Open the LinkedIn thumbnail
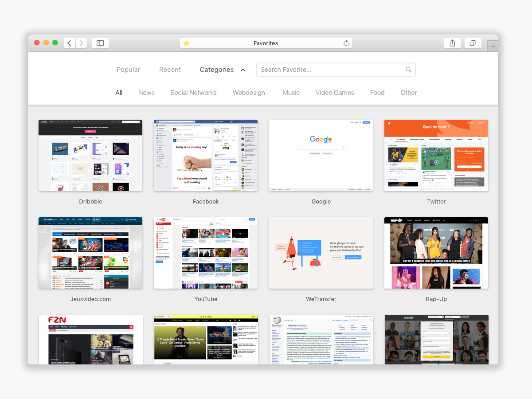The image size is (532, 399). [436, 340]
